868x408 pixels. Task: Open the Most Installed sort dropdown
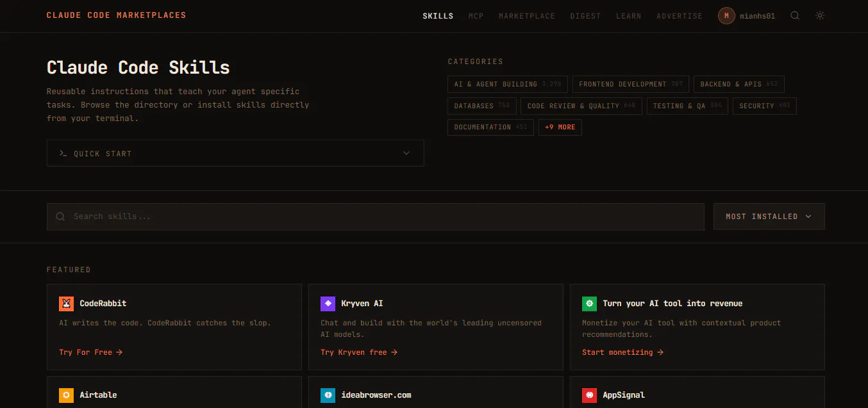pyautogui.click(x=769, y=216)
